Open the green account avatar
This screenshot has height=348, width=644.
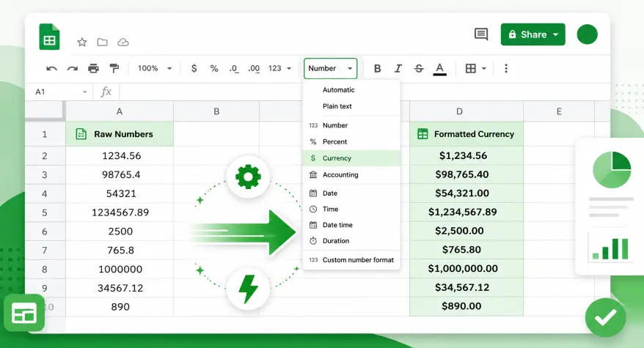(x=587, y=34)
